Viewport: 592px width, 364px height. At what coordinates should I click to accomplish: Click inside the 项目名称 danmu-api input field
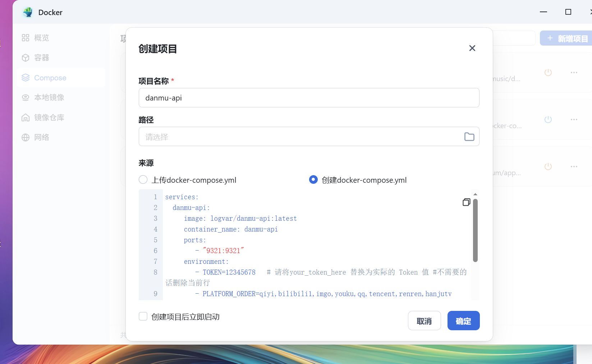pyautogui.click(x=309, y=98)
